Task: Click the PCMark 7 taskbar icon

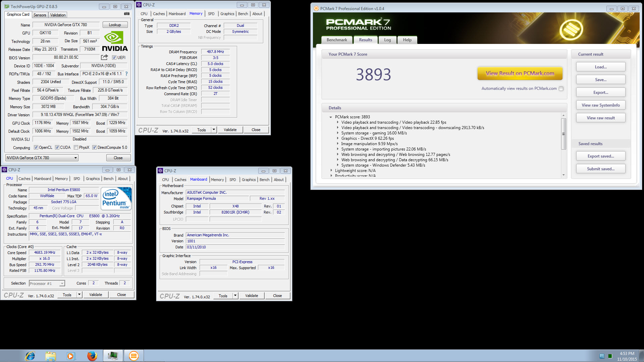Action: (x=133, y=356)
